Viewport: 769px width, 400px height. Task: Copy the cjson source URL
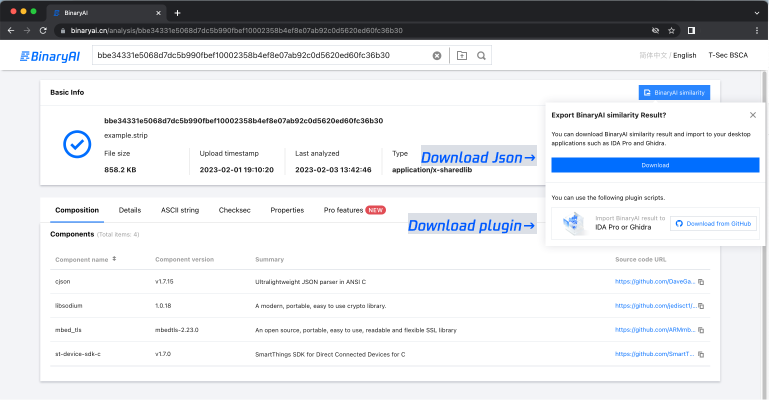pyautogui.click(x=701, y=282)
